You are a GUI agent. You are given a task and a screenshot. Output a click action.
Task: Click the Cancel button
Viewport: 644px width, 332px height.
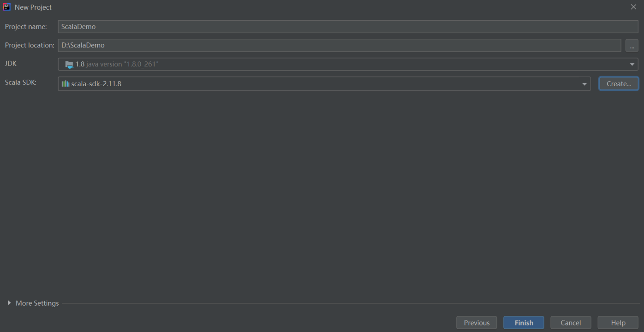tap(571, 323)
